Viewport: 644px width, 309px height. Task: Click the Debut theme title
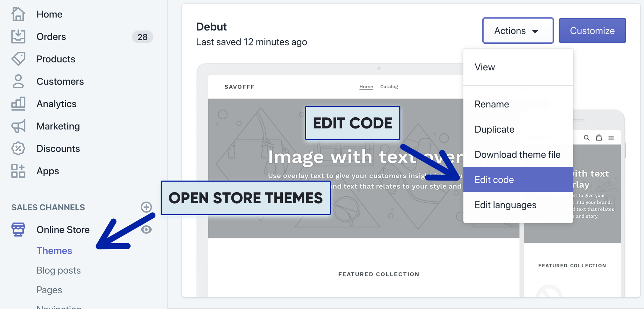pyautogui.click(x=211, y=27)
